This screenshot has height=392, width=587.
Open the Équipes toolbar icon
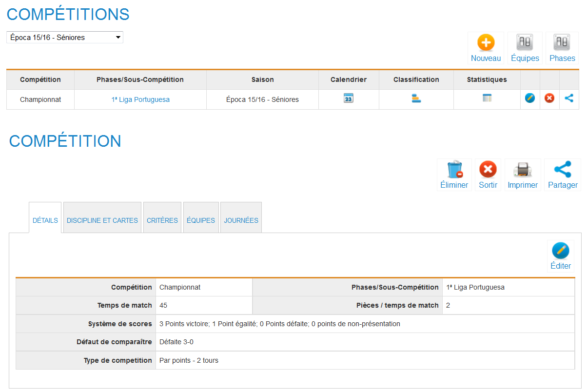[x=525, y=43]
